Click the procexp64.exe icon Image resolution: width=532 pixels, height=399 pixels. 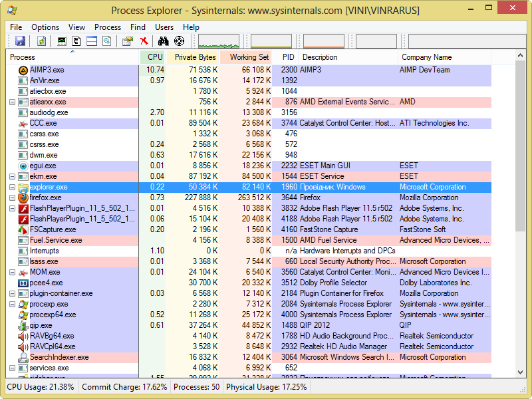[23, 315]
